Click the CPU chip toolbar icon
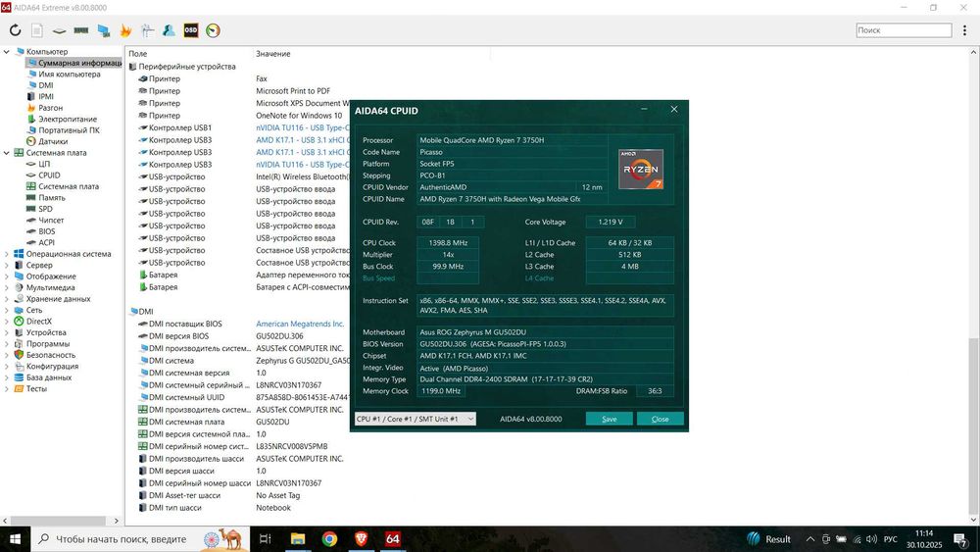 tap(59, 30)
